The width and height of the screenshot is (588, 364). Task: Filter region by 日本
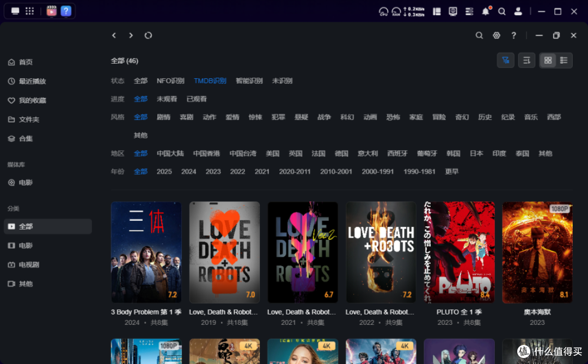tap(476, 153)
